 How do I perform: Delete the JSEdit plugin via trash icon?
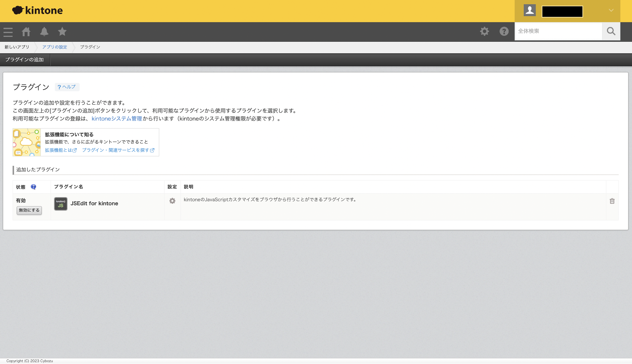point(612,201)
